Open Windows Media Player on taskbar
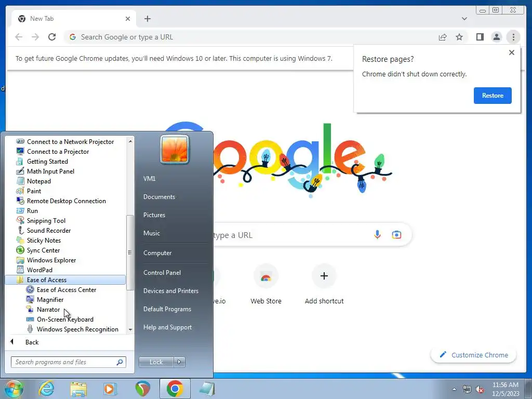The height and width of the screenshot is (399, 532). click(110, 389)
